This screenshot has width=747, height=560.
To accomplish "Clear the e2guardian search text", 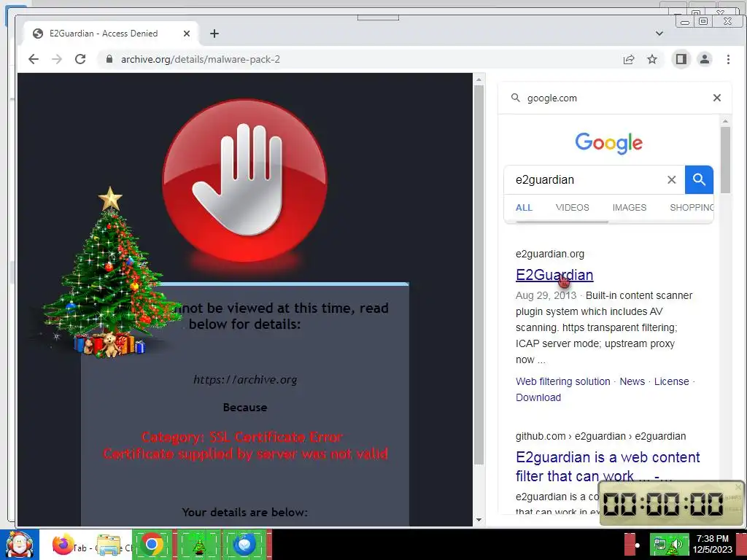I will (672, 179).
